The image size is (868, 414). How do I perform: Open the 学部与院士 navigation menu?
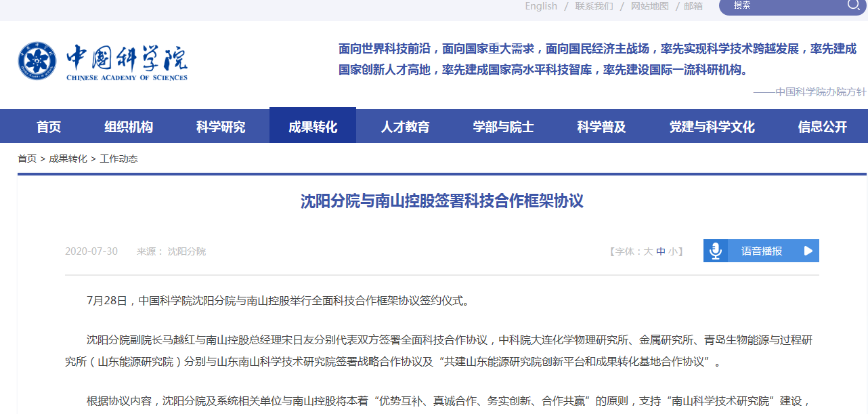coord(503,127)
